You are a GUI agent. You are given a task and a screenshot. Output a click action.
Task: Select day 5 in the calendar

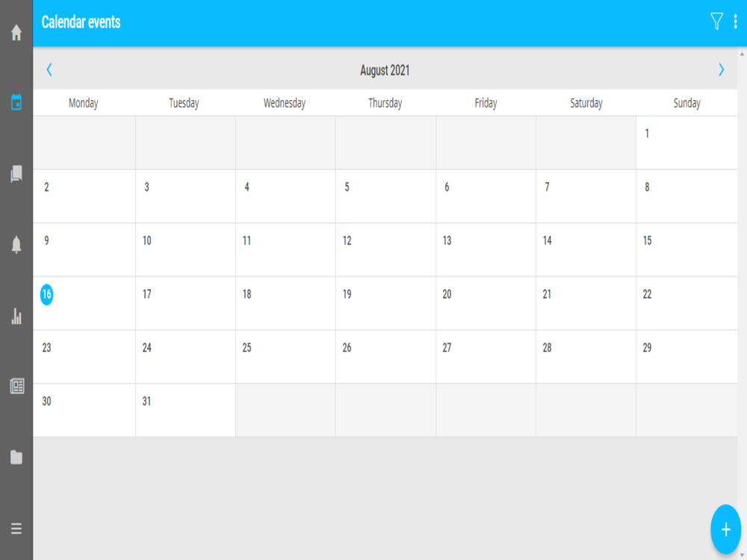pos(385,196)
